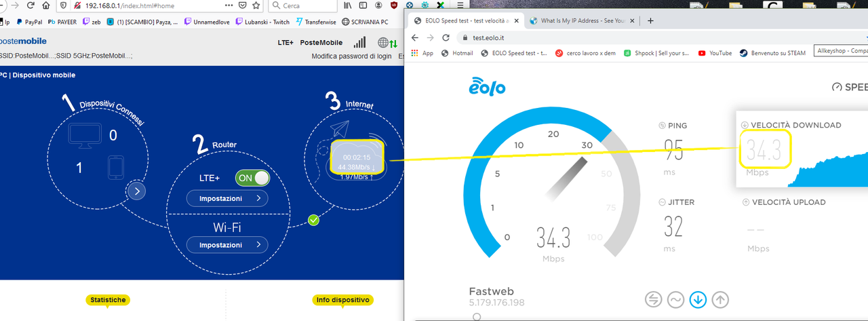Screen dimensions: 868x321
Task: Select the upload arrow test icon
Action: [x=721, y=299]
